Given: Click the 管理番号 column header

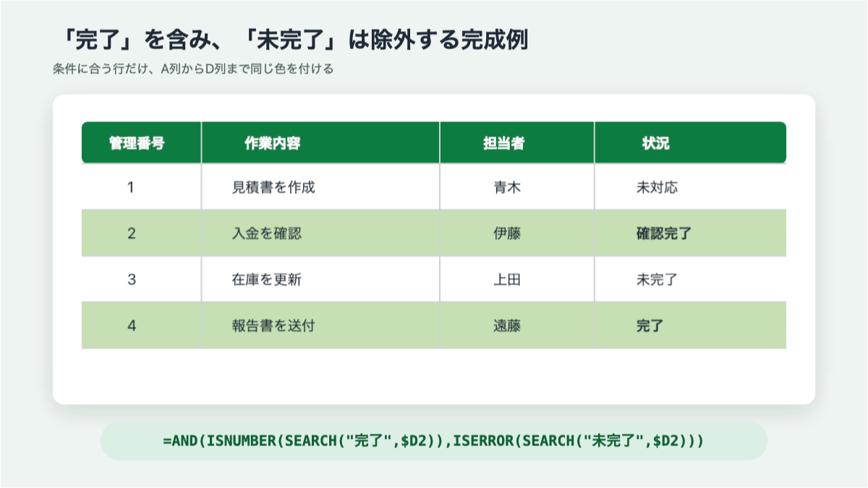Looking at the screenshot, I should 141,142.
